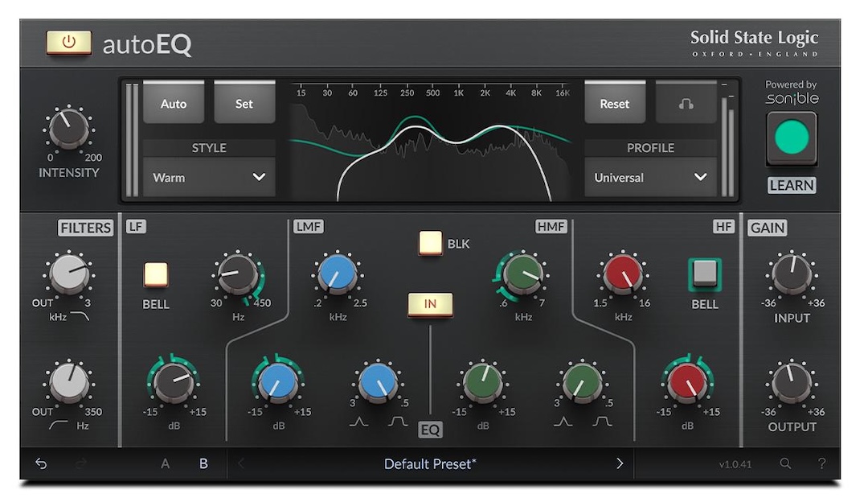Switch to preset slot A
The image size is (868, 502).
165,464
